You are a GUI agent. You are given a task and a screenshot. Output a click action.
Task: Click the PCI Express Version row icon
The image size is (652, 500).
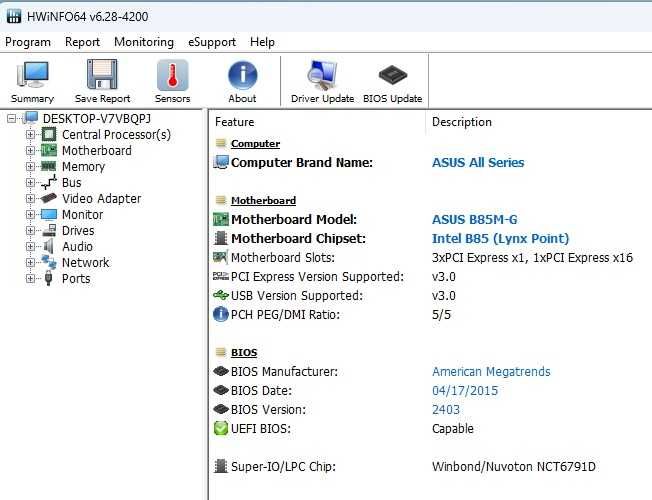[221, 276]
